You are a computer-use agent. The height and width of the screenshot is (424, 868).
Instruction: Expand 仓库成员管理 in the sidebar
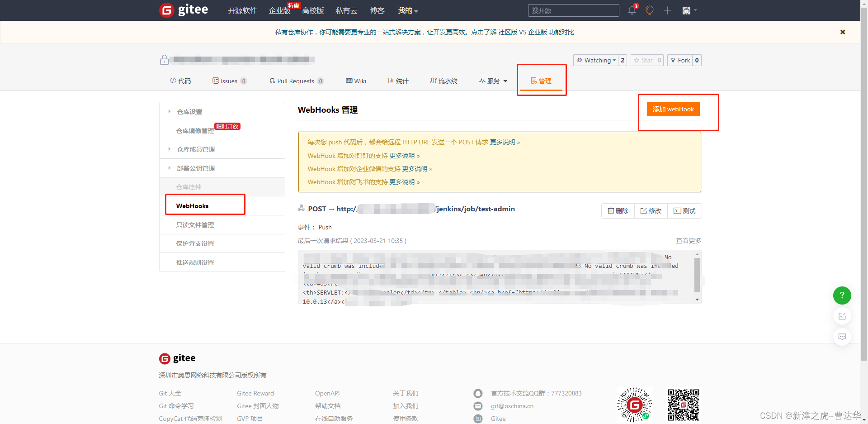222,149
